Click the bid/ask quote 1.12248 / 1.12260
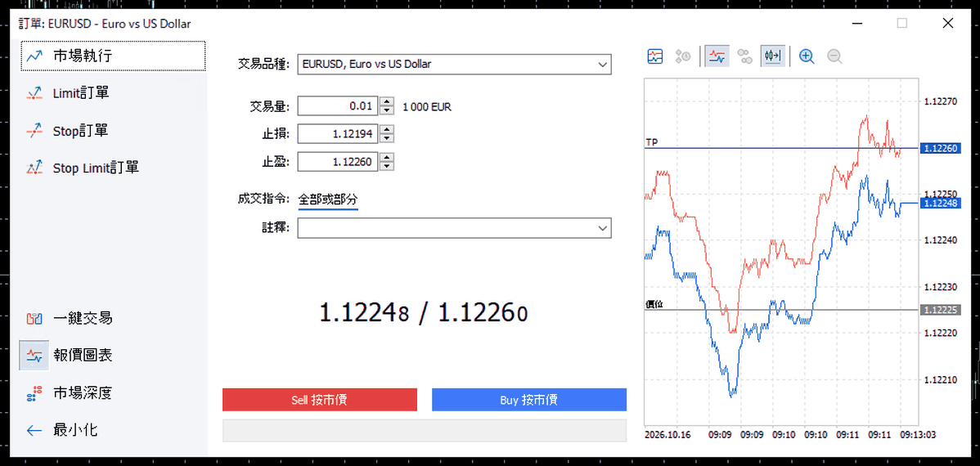This screenshot has width=980, height=466. tap(424, 313)
